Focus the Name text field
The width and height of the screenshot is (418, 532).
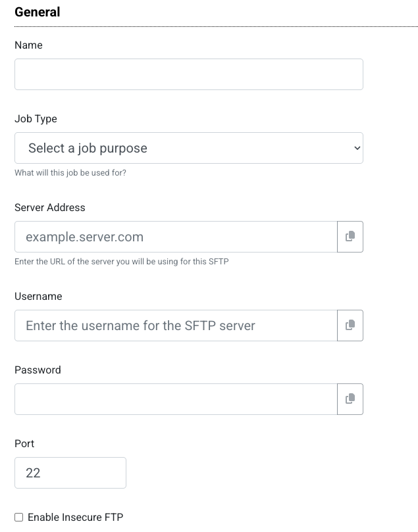[188, 74]
